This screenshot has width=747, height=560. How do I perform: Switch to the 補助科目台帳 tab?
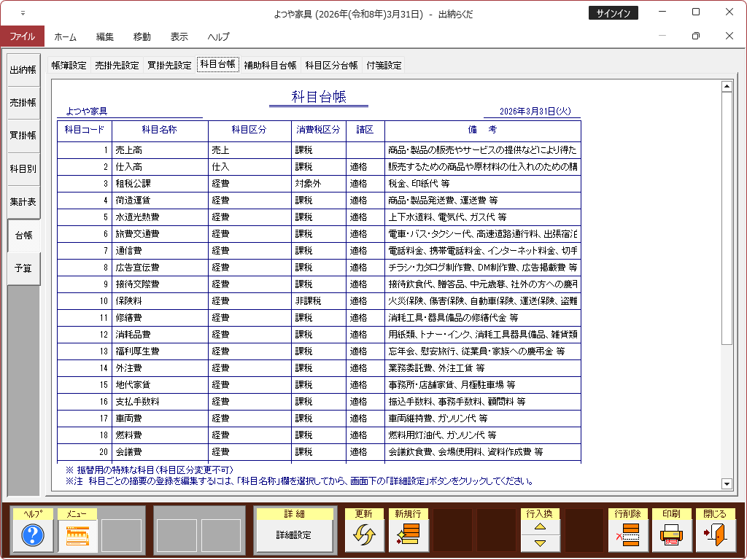tap(270, 65)
